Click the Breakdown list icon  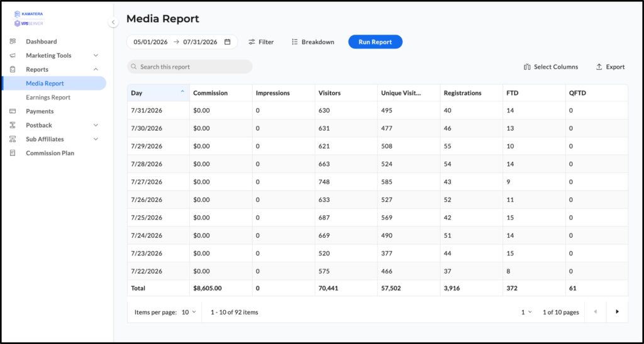pyautogui.click(x=294, y=42)
